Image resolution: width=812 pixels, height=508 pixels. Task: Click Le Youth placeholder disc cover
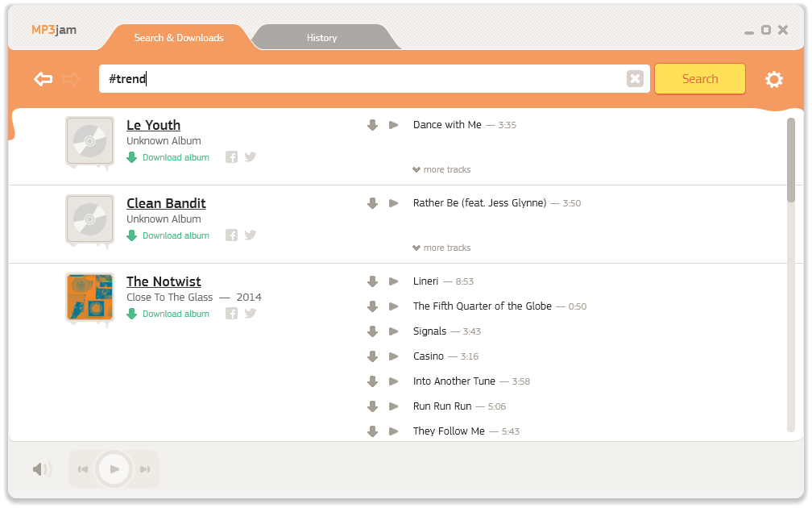(x=89, y=141)
